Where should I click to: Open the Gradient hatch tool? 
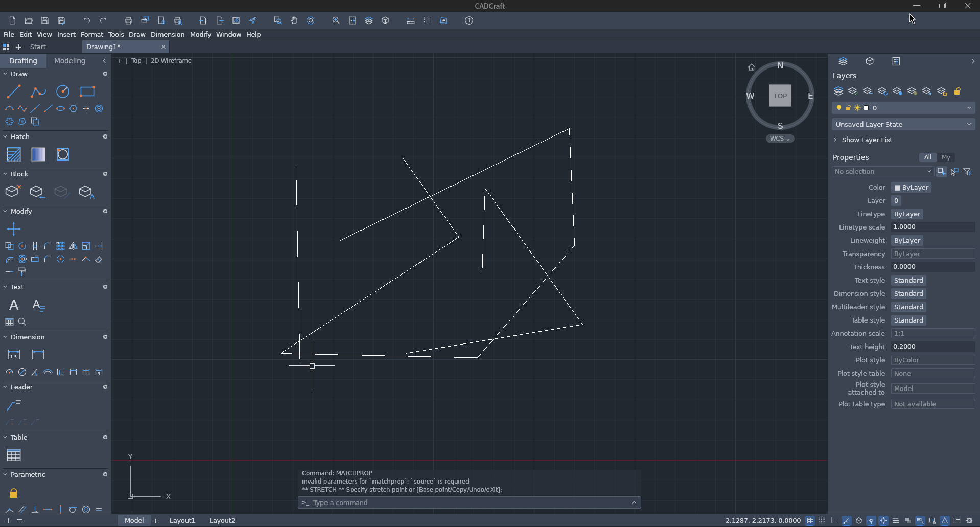(38, 154)
